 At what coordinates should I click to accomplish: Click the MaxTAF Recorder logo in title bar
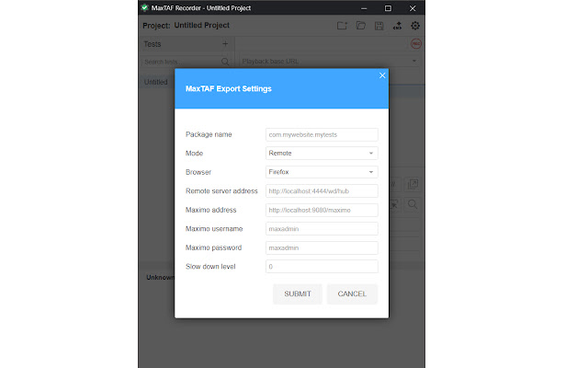(x=145, y=8)
